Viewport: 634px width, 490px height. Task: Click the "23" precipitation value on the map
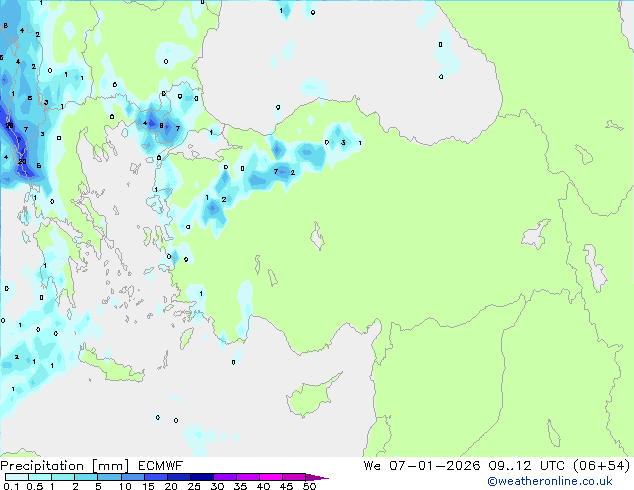pos(22,162)
